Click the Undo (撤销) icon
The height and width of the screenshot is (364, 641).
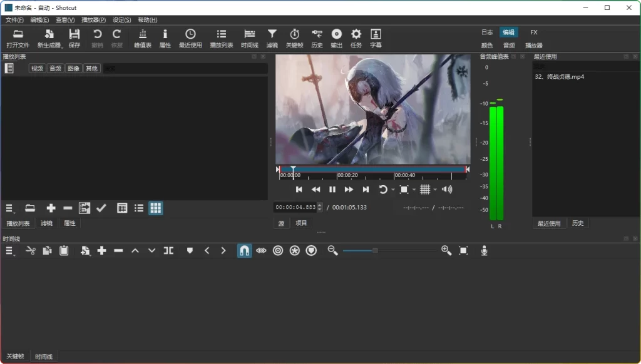98,38
